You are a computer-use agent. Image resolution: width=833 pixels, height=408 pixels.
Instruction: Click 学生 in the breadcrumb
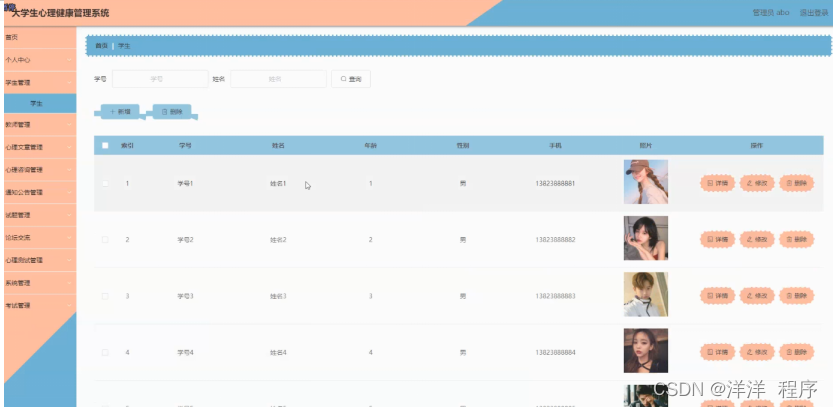pos(124,46)
